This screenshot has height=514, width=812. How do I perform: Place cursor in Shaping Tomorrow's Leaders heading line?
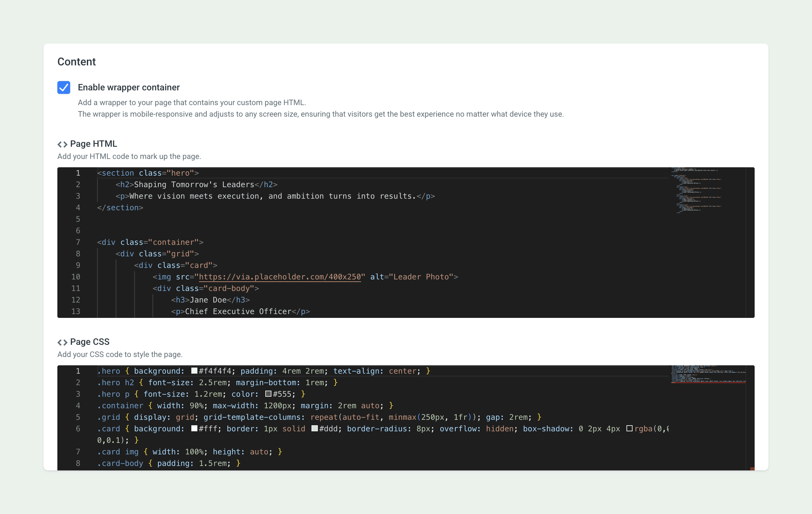pos(194,185)
